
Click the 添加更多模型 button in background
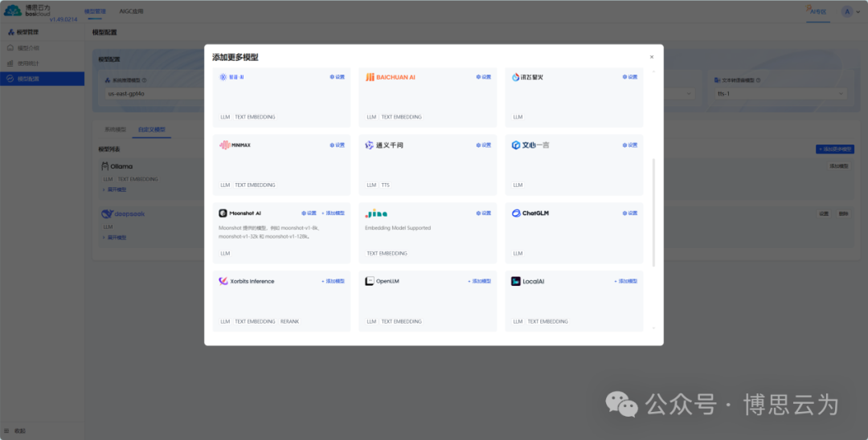click(x=835, y=149)
